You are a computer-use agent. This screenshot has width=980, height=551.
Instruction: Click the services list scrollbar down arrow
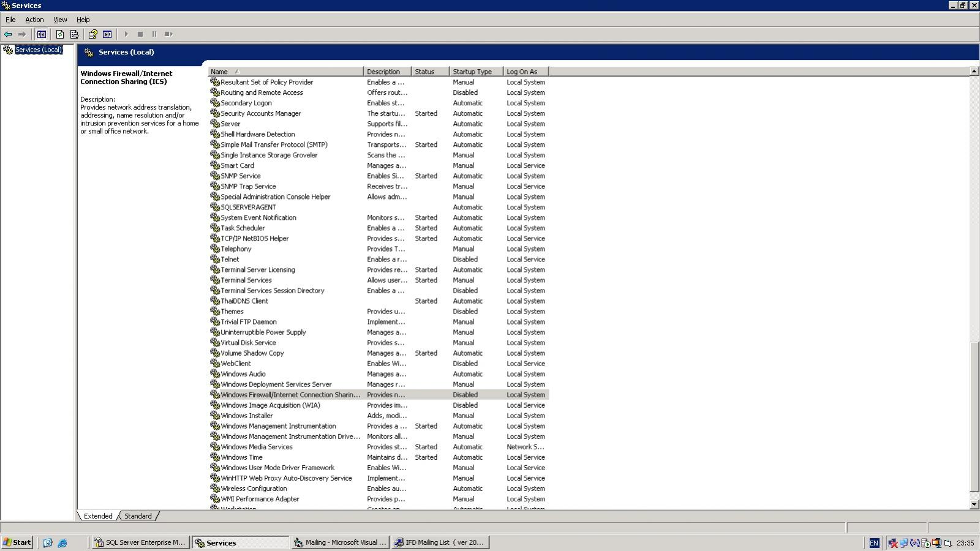pyautogui.click(x=974, y=504)
